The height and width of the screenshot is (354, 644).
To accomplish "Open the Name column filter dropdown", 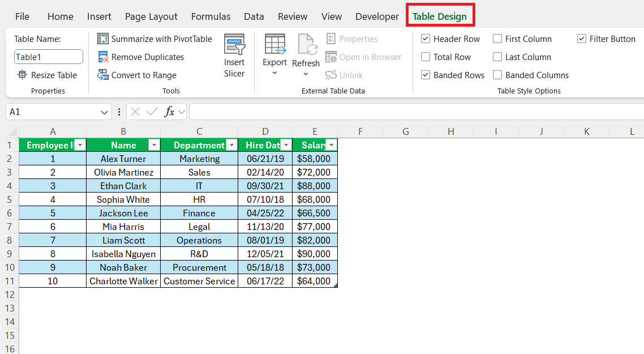I will tap(154, 145).
